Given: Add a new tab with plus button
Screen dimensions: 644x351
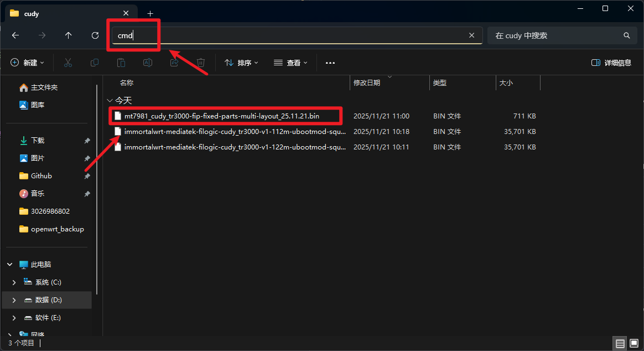Looking at the screenshot, I should tap(150, 13).
